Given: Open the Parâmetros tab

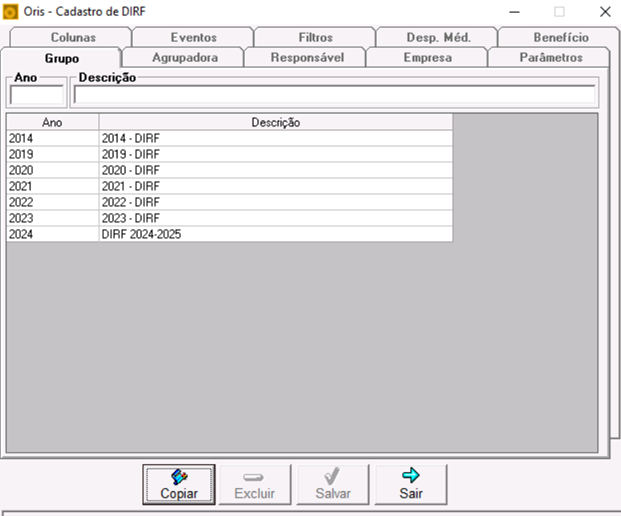Looking at the screenshot, I should click(x=551, y=57).
